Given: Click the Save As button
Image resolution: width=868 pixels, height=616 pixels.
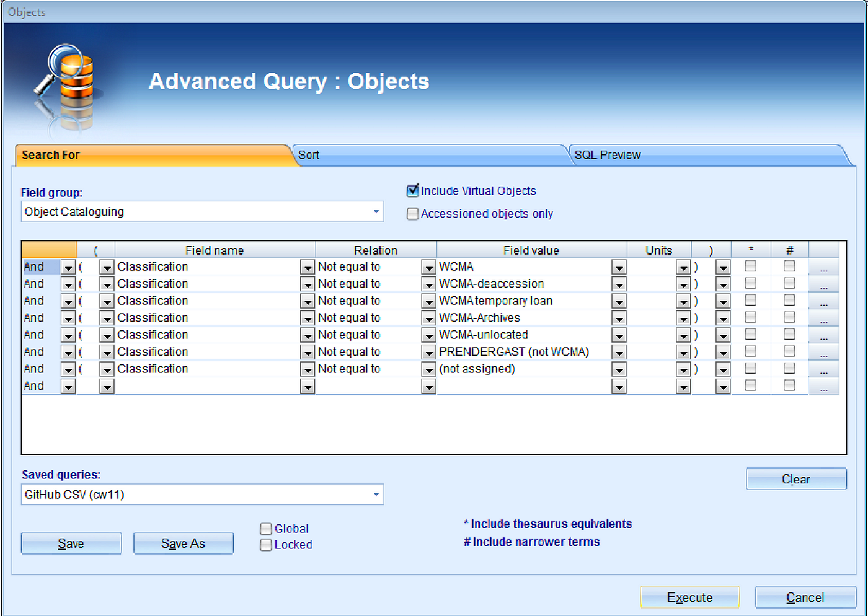Looking at the screenshot, I should (184, 543).
